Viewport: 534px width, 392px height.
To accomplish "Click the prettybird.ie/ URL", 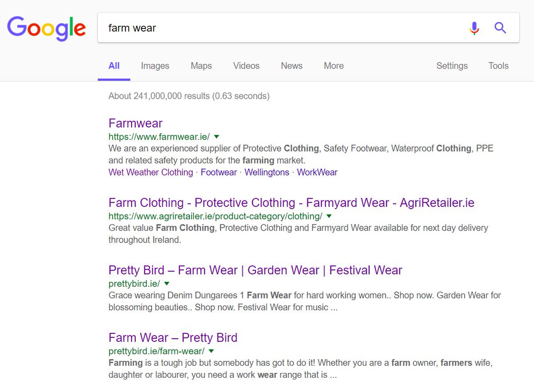I will click(134, 284).
